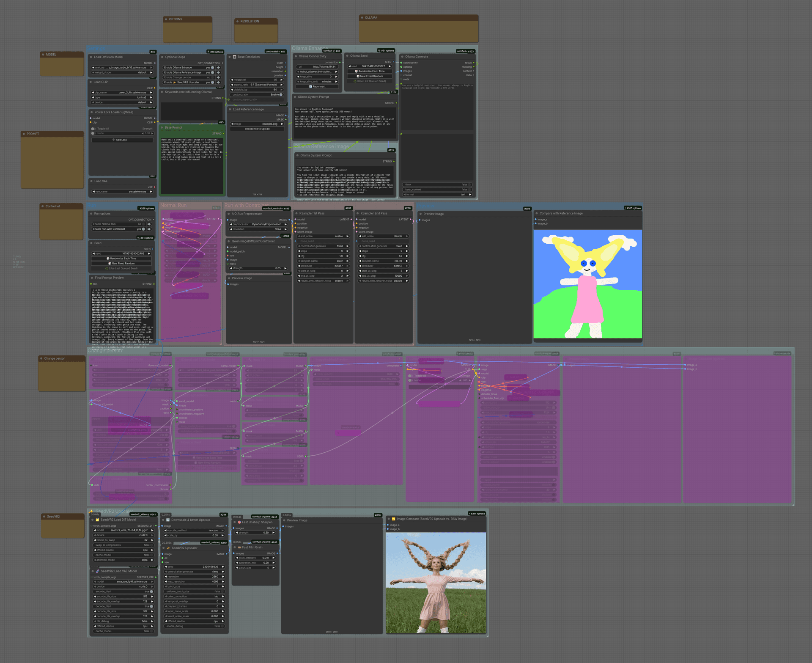
Task: Click go-to arrow for Enable Change person
Action: tap(219, 77)
